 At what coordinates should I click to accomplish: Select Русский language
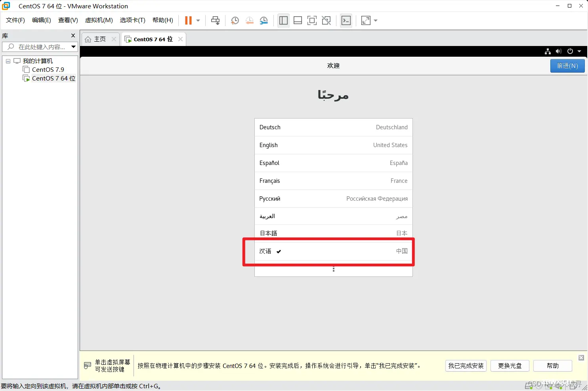coord(334,199)
